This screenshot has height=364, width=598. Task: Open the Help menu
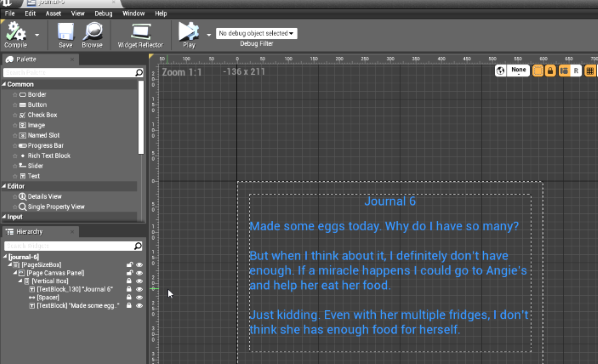[161, 14]
